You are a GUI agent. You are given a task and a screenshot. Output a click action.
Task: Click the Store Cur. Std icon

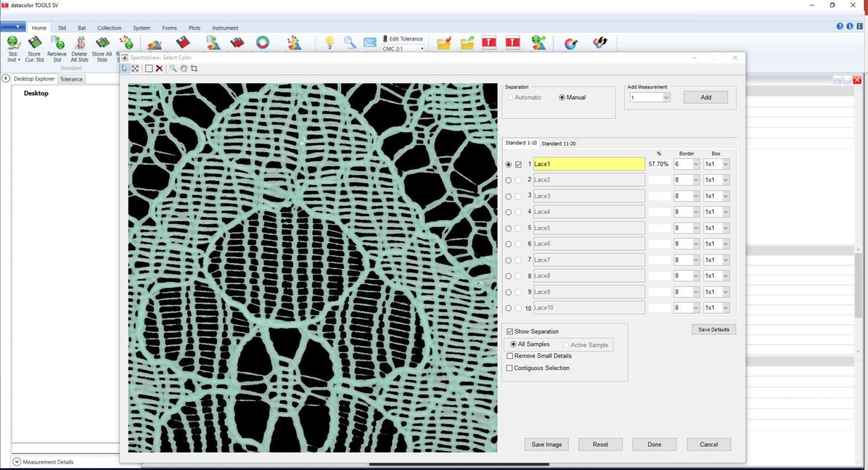34,48
